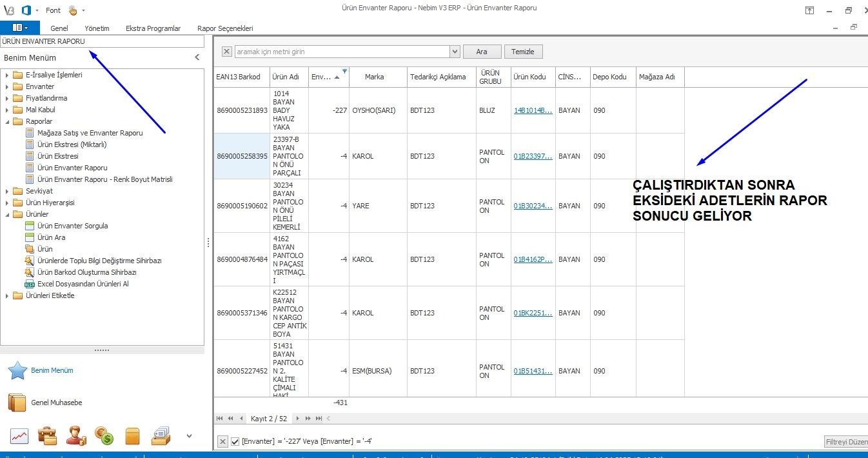Open the Ekstra Programlar tab
868x458 pixels.
tap(153, 28)
